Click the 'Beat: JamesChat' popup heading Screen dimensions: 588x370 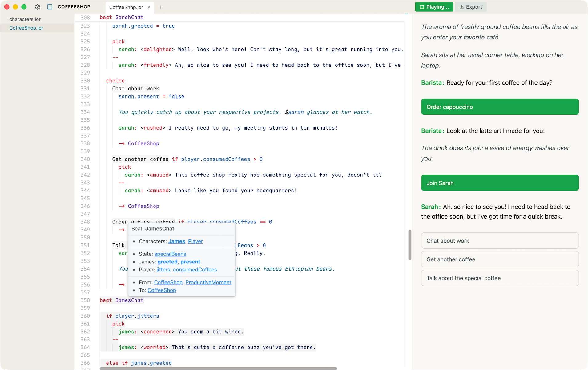(153, 229)
